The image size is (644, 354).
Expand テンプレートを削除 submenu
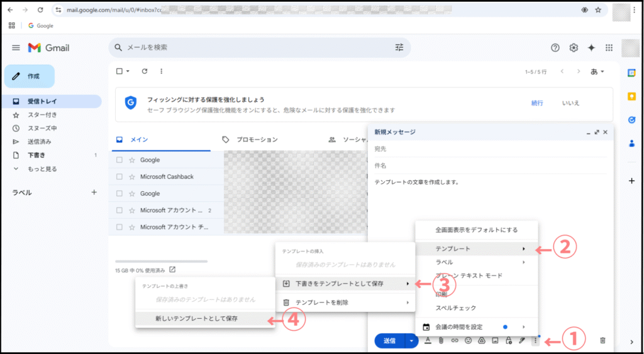pos(345,302)
